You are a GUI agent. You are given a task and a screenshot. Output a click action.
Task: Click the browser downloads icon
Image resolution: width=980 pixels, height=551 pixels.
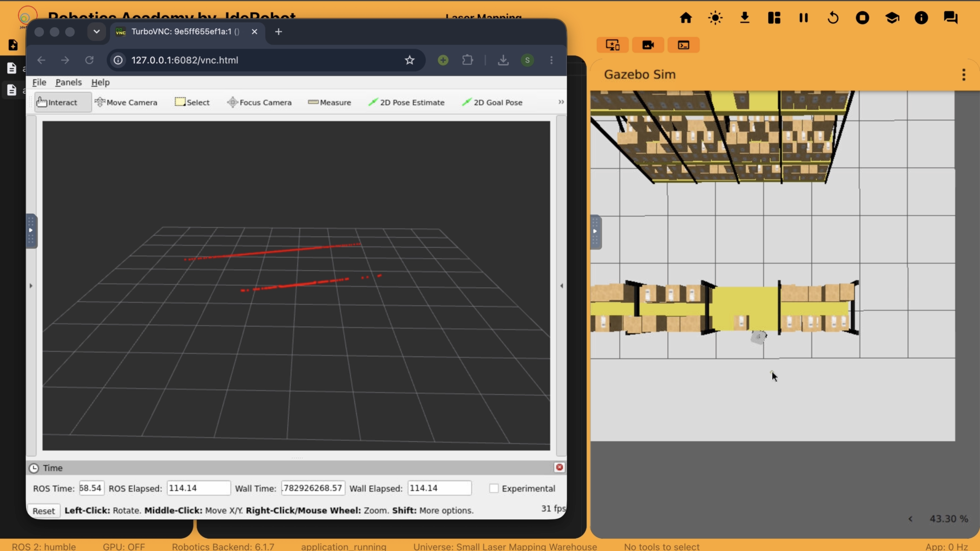(x=503, y=60)
